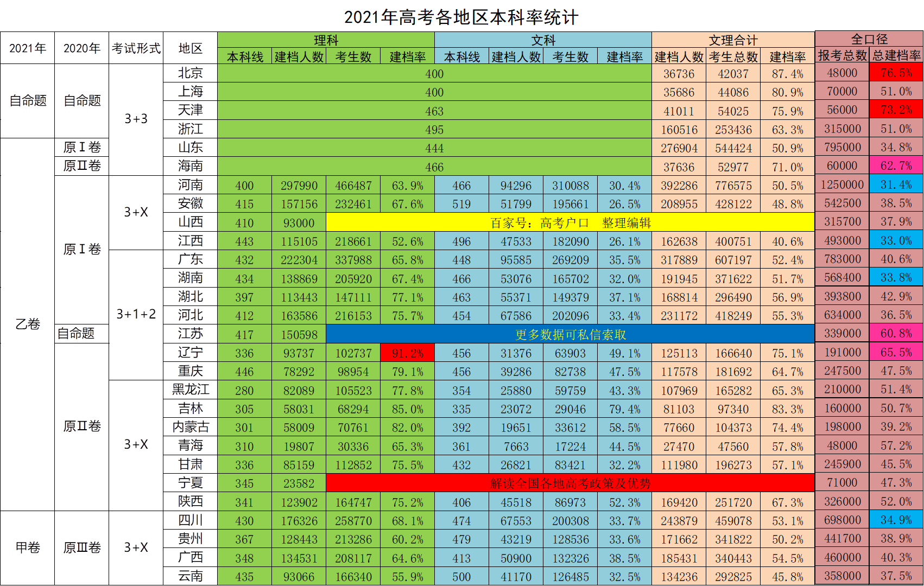
Task: Click yellow banner 百家号：高考户口 整理编辑
Action: coord(571,222)
